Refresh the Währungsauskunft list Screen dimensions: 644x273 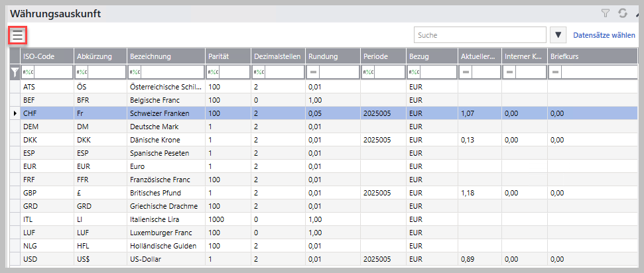(623, 13)
